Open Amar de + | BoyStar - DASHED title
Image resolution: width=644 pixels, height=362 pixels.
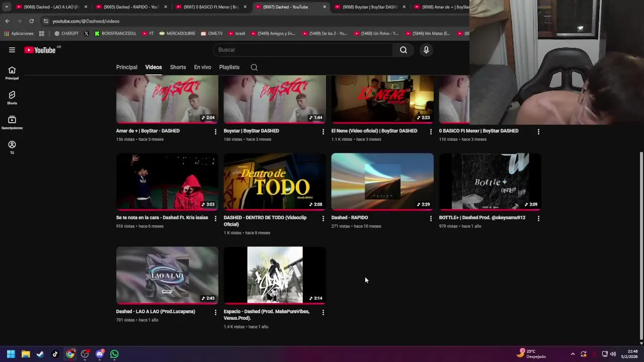point(148,131)
